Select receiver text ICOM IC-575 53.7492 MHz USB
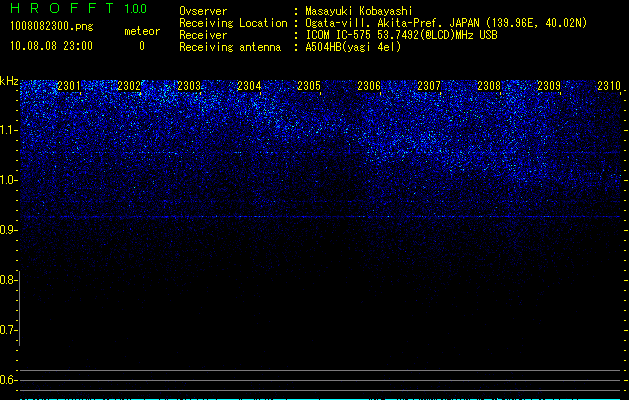Image resolution: width=629 pixels, height=400 pixels. click(x=401, y=35)
